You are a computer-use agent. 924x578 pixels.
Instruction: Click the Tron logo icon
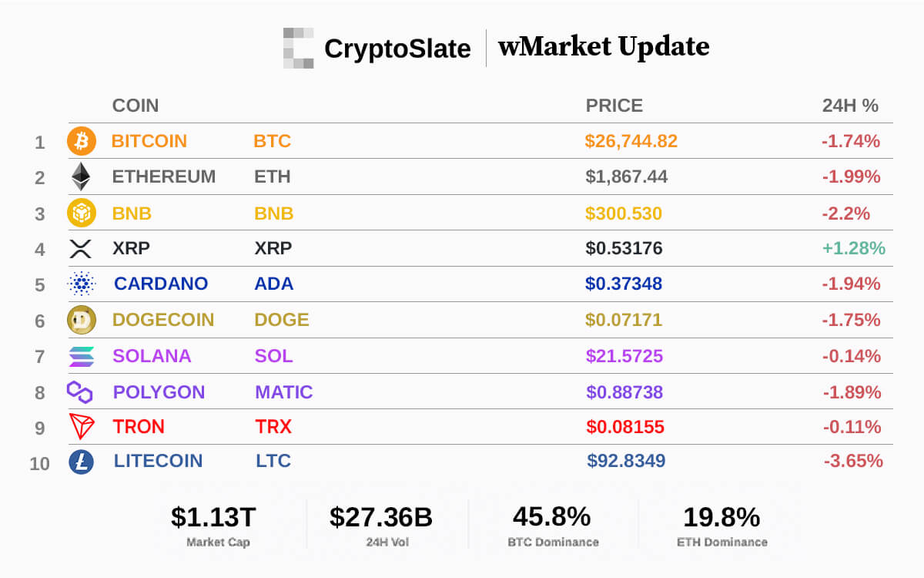point(81,426)
